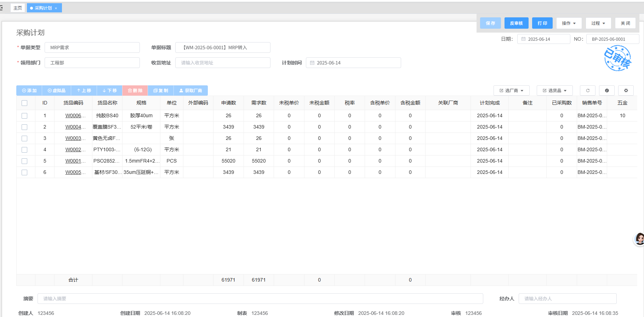Expand the 过程 dropdown menu
Image resolution: width=644 pixels, height=317 pixels.
[x=598, y=23]
